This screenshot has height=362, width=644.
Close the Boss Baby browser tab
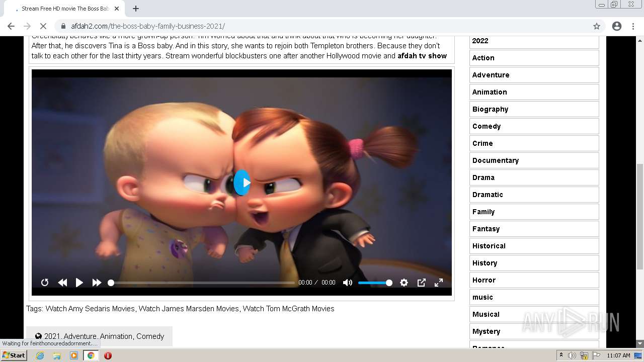pos(117,9)
